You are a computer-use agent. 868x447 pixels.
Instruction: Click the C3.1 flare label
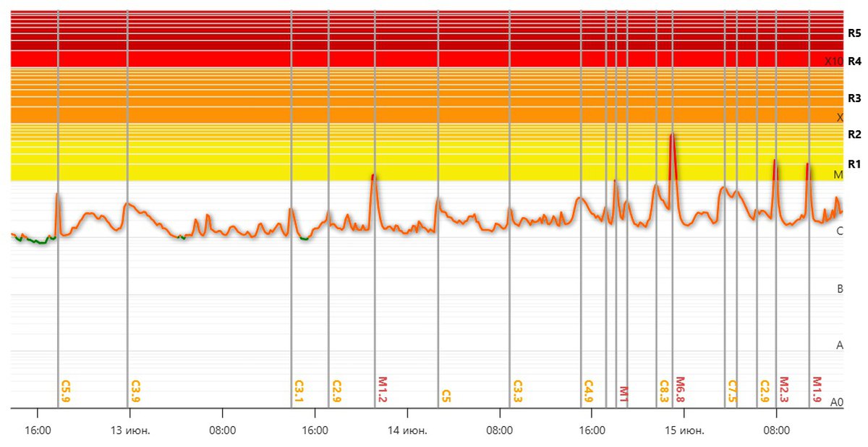click(x=299, y=391)
